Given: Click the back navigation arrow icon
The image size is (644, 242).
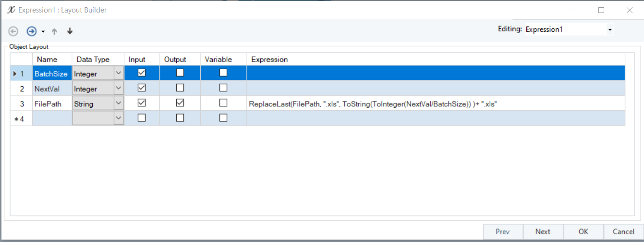Looking at the screenshot, I should tap(13, 31).
